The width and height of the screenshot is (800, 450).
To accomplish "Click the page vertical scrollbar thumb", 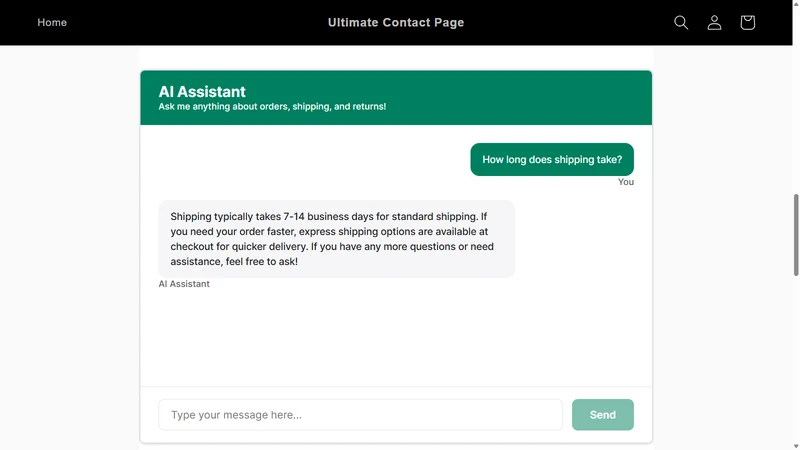I will (x=795, y=235).
